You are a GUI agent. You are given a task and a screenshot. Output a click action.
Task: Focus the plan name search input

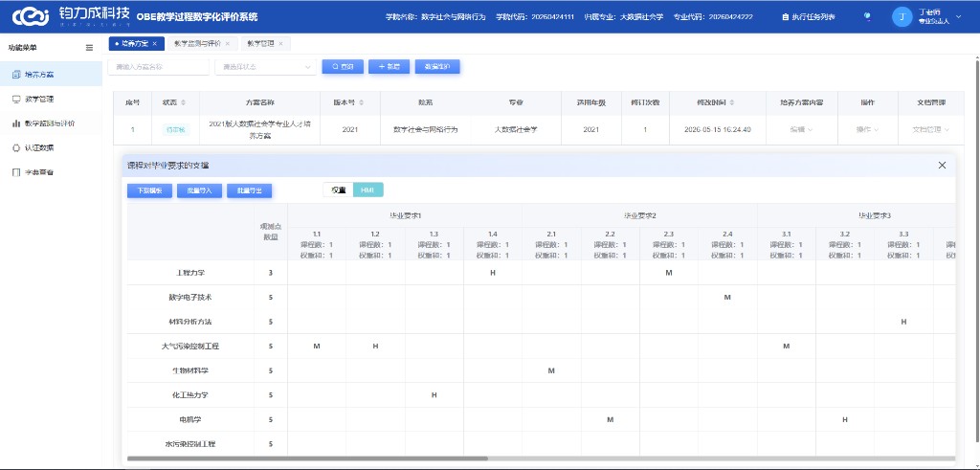[158, 67]
